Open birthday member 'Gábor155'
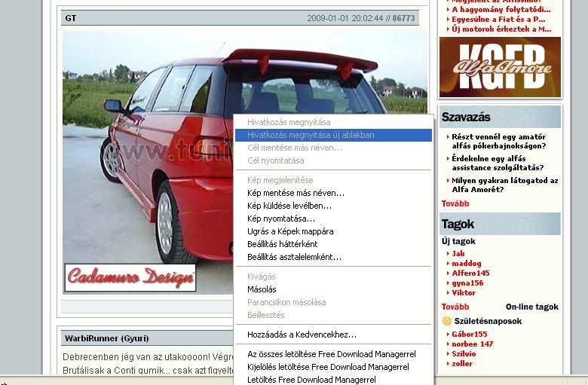 470,334
